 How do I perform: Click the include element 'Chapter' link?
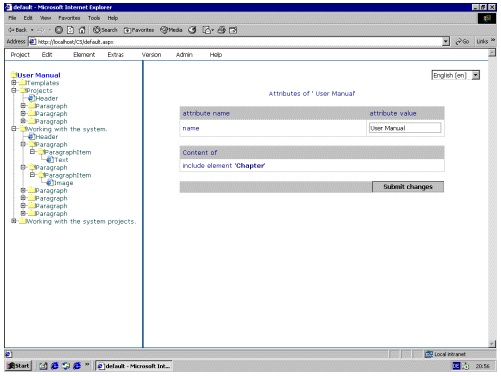point(224,166)
